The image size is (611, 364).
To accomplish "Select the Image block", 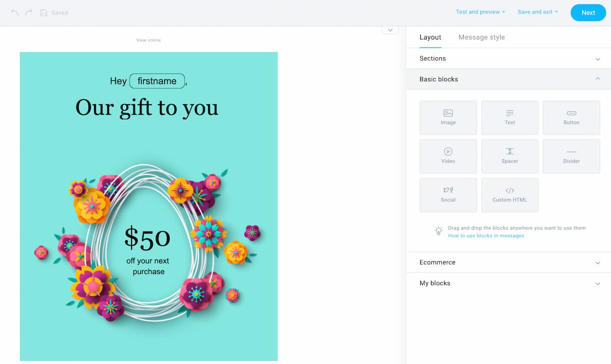I will pyautogui.click(x=448, y=117).
